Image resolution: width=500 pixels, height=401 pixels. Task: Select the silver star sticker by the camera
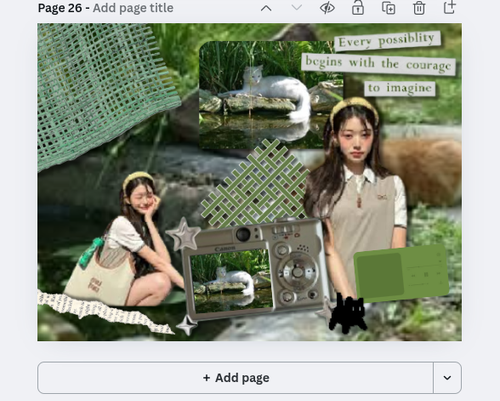tap(183, 235)
